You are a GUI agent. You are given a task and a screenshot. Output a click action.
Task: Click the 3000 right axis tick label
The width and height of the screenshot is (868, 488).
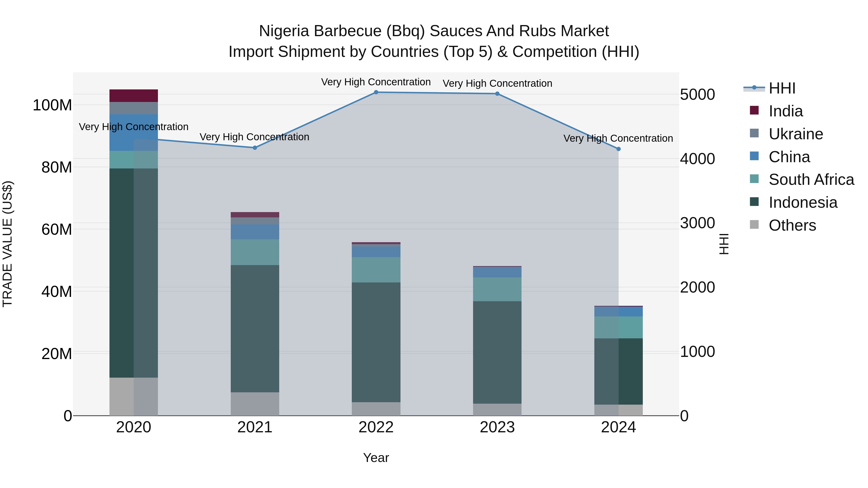[x=697, y=223]
